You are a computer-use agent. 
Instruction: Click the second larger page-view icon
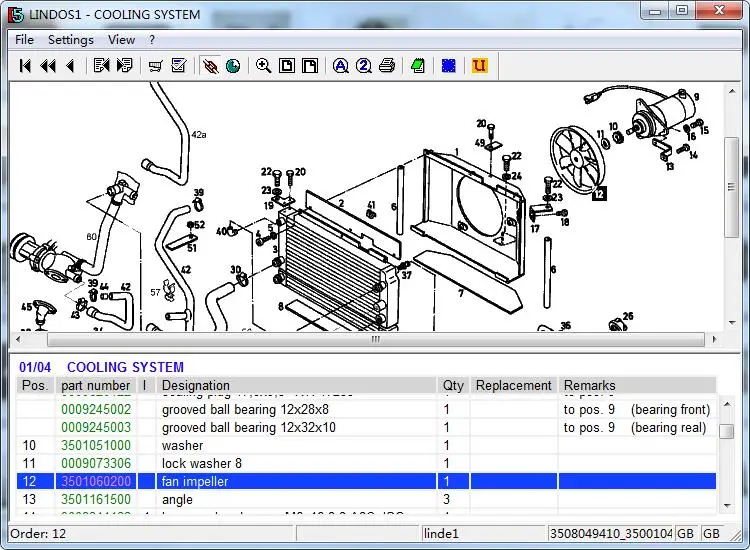(310, 66)
